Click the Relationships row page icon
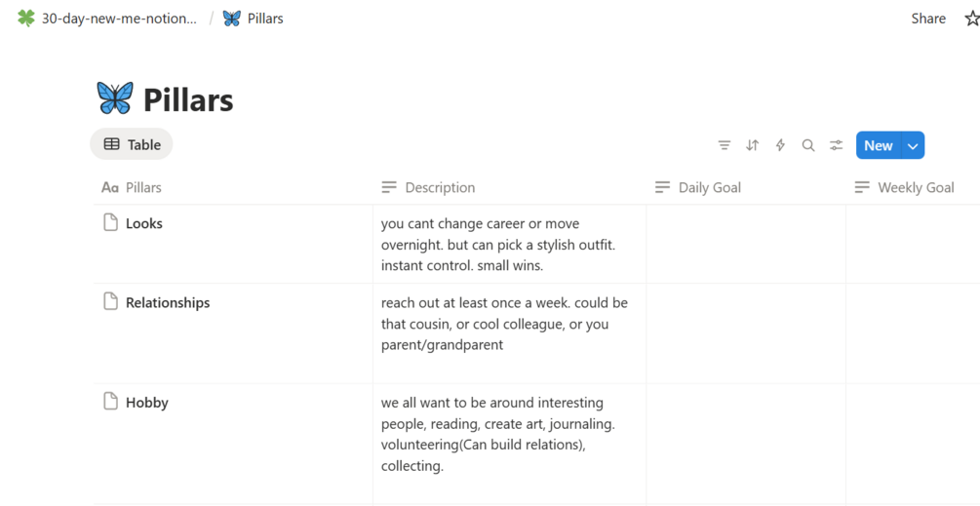Screen dimensions: 980x506 tap(111, 302)
